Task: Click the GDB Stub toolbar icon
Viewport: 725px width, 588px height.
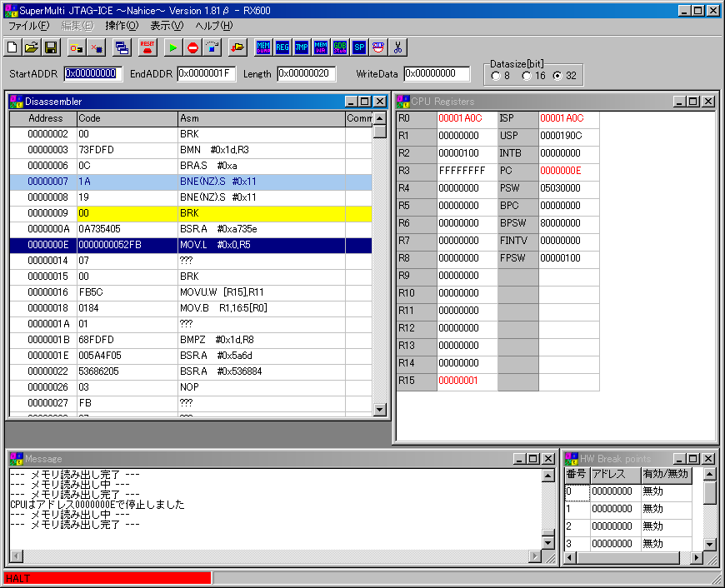Action: pos(340,47)
